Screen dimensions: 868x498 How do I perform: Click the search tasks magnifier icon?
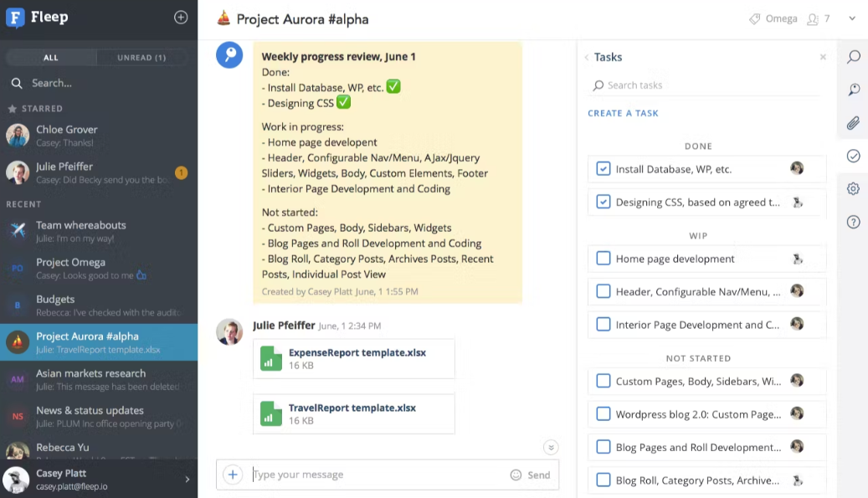pyautogui.click(x=598, y=85)
